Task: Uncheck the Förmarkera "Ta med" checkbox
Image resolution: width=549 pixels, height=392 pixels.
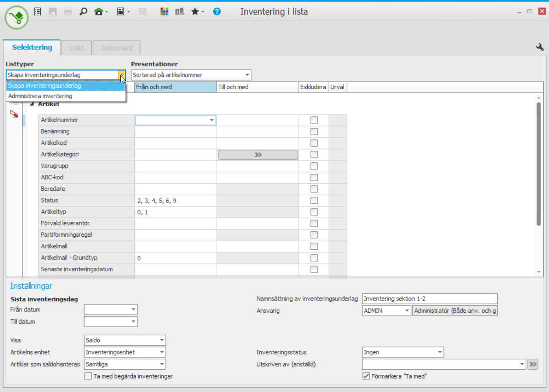Action: (x=366, y=376)
